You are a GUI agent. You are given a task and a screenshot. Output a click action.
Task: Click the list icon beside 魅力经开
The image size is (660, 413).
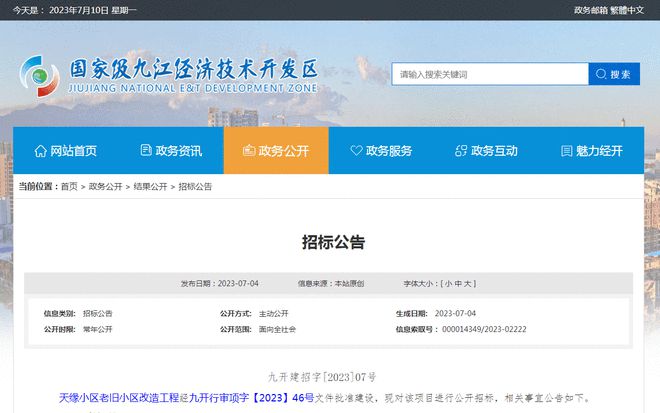click(567, 151)
